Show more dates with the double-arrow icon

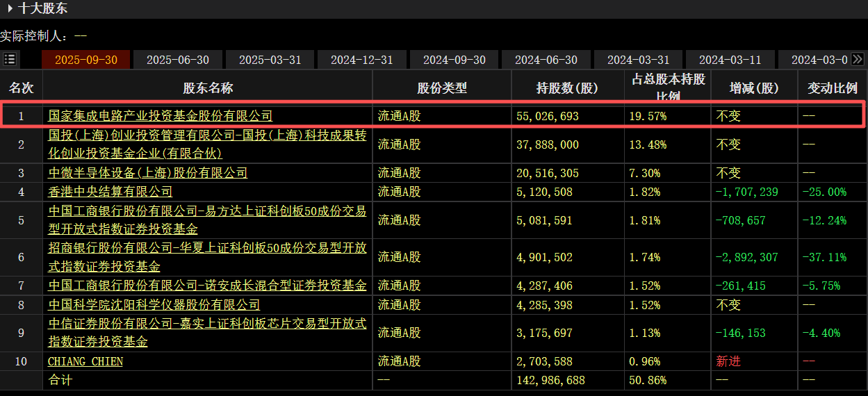858,60
